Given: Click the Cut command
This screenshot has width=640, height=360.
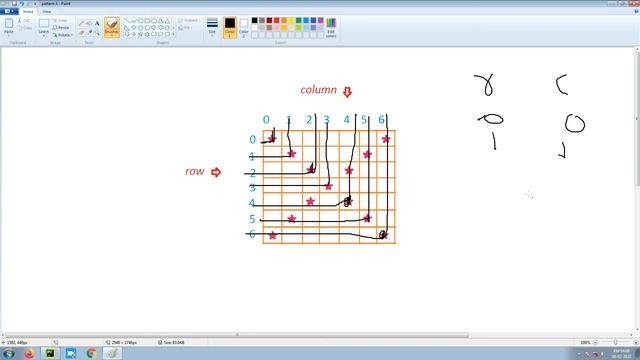Looking at the screenshot, I should 24,20.
